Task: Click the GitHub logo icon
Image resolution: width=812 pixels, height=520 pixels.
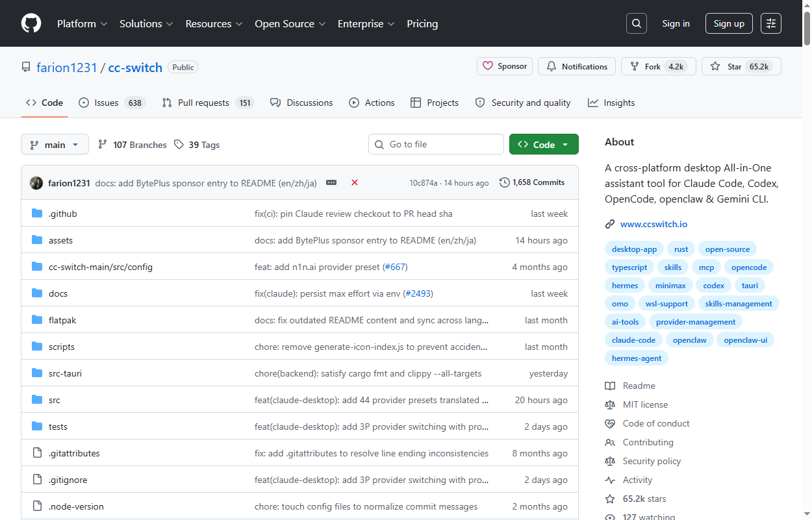Action: click(31, 23)
